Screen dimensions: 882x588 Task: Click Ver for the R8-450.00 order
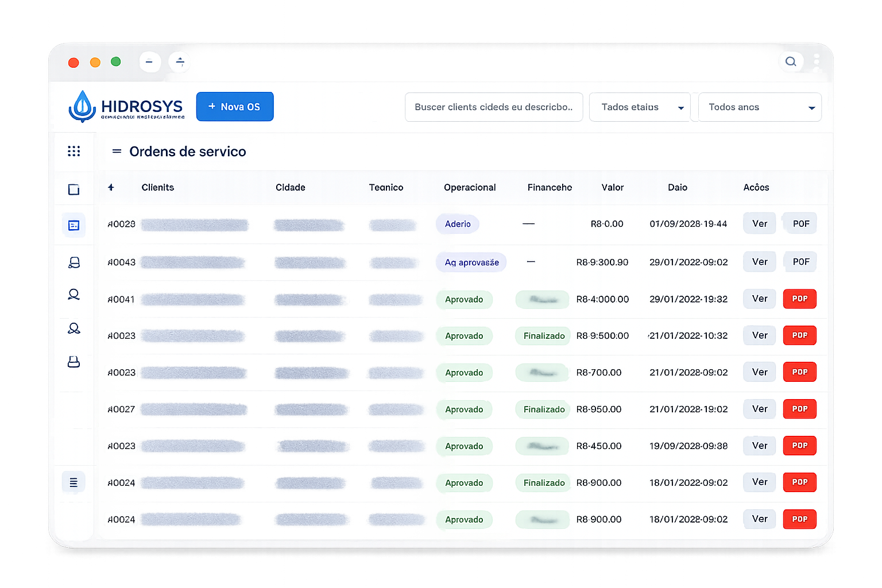click(759, 446)
